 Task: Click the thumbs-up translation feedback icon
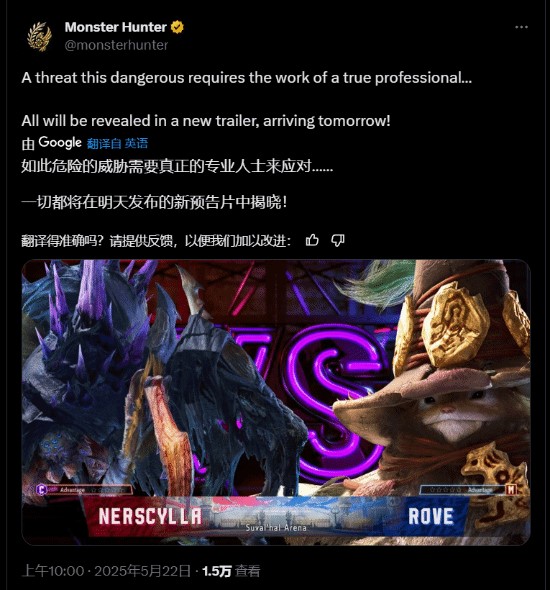click(312, 240)
